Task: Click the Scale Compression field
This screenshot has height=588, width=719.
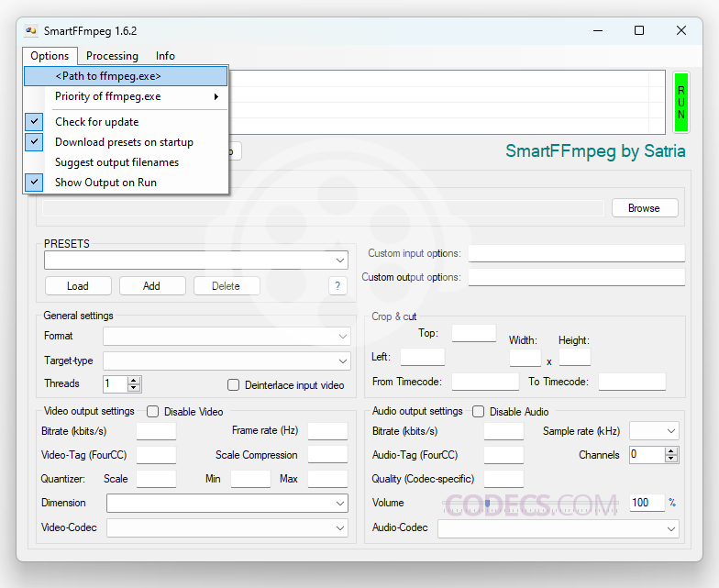Action: (x=327, y=455)
